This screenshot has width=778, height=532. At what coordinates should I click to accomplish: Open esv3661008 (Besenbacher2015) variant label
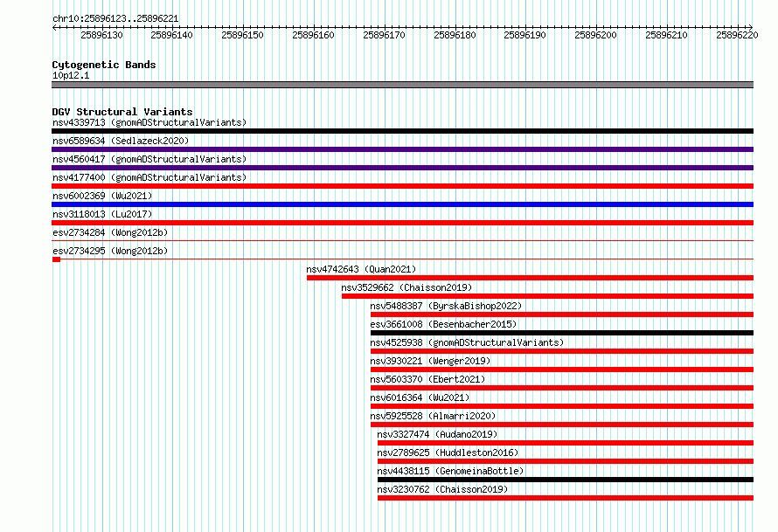coord(443,324)
